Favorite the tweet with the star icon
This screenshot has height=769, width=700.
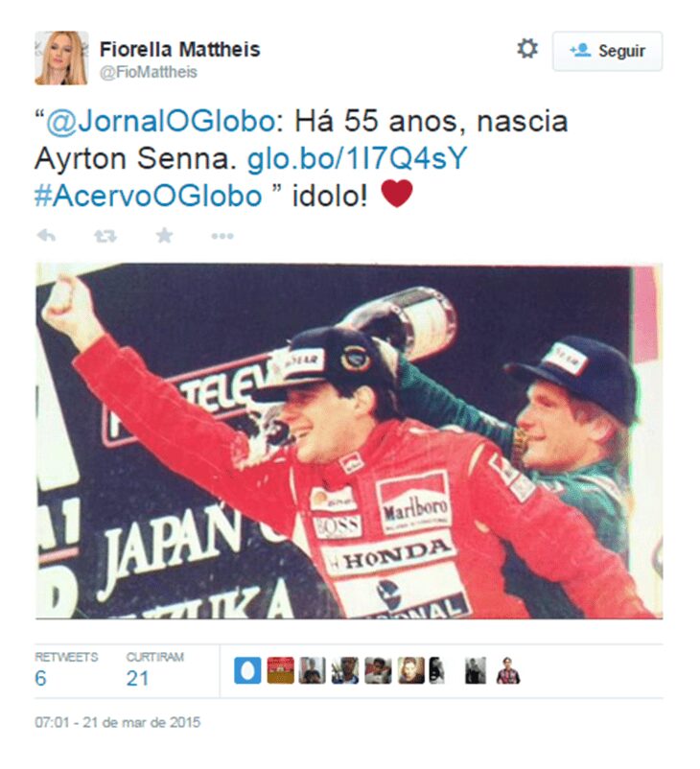pos(164,236)
